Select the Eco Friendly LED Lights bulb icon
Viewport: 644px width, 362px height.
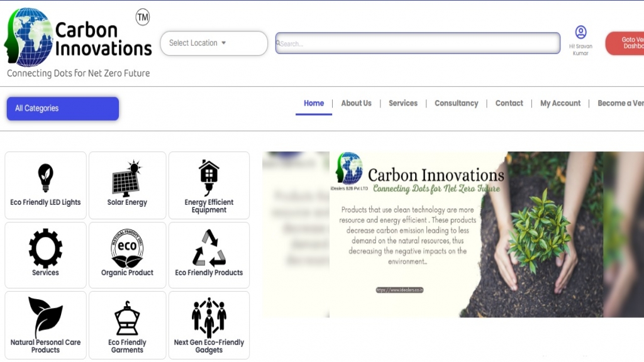tap(45, 178)
